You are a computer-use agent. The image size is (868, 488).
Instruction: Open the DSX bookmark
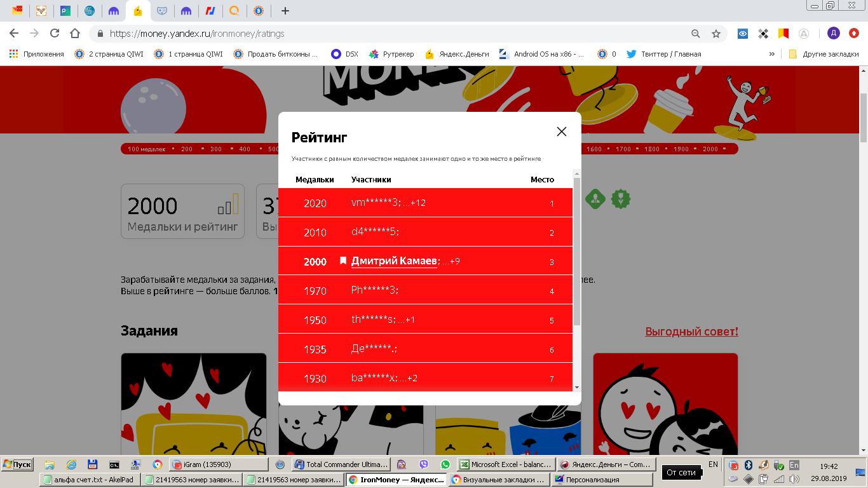[345, 54]
